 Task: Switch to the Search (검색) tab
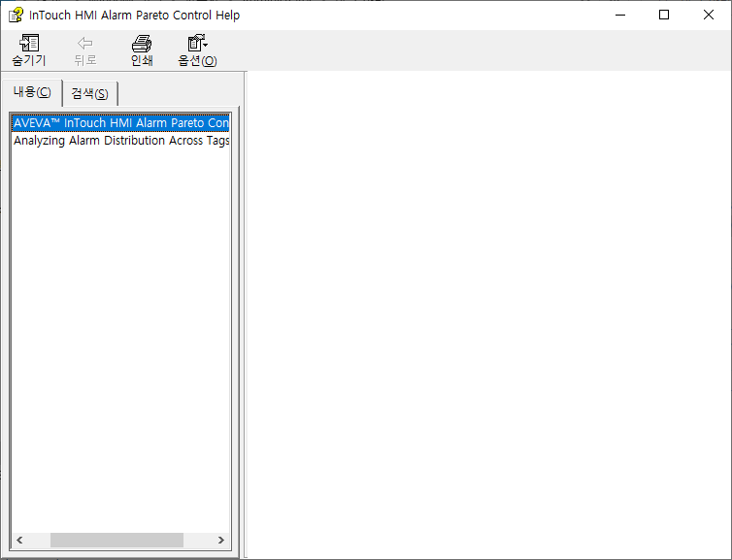89,94
